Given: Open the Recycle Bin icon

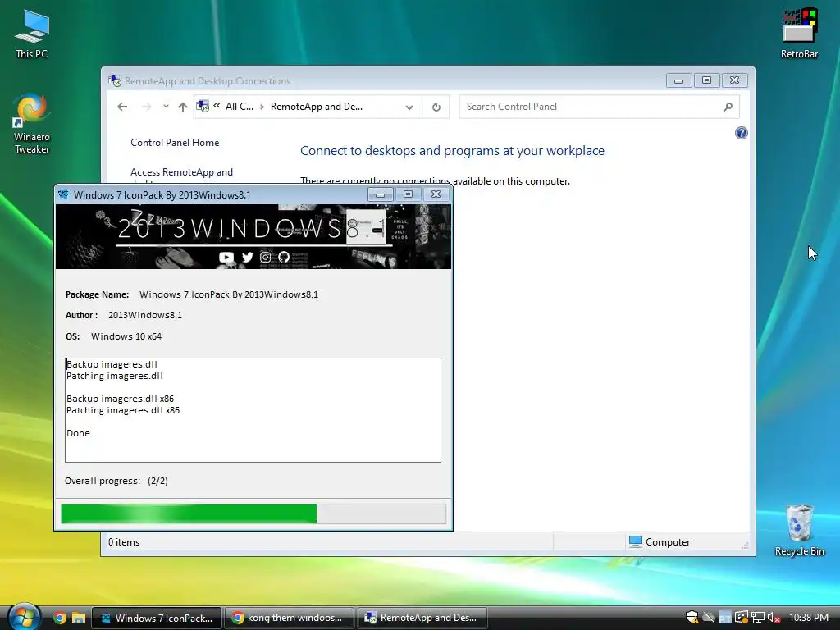Looking at the screenshot, I should coord(799,531).
